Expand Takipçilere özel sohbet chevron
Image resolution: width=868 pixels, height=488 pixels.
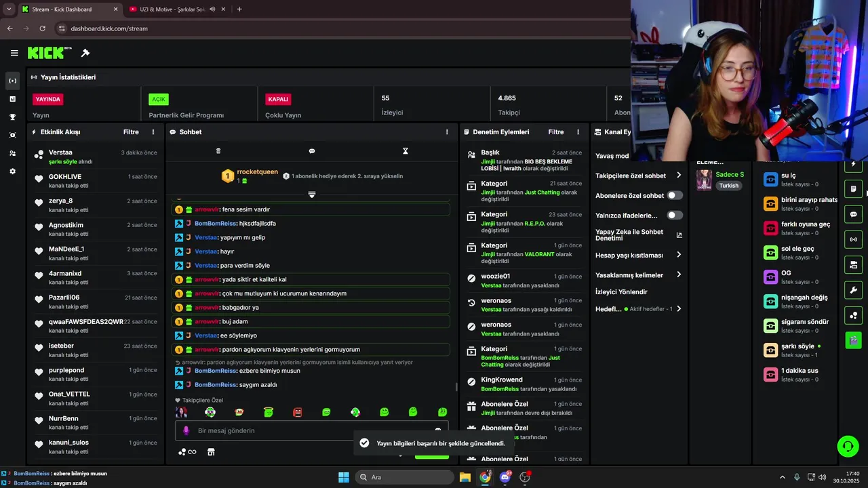pos(679,176)
